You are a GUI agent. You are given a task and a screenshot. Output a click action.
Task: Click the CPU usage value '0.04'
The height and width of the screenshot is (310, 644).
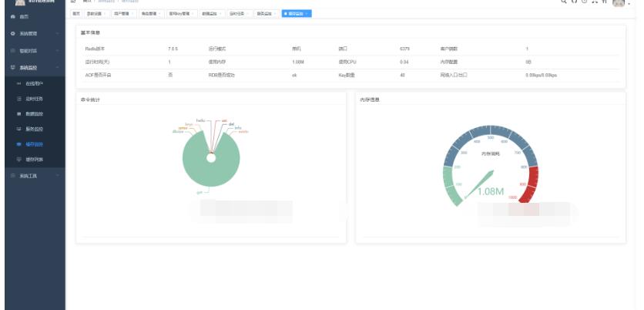[404, 62]
